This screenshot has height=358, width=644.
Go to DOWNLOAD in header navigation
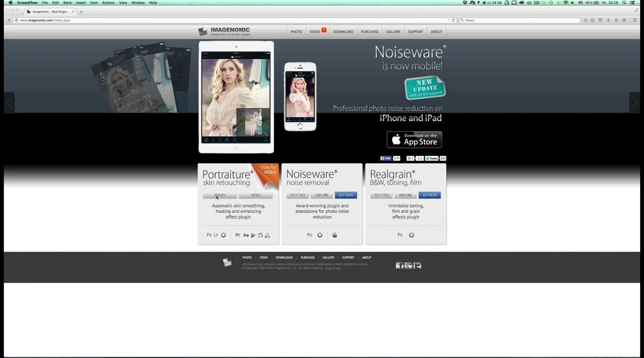tap(343, 32)
